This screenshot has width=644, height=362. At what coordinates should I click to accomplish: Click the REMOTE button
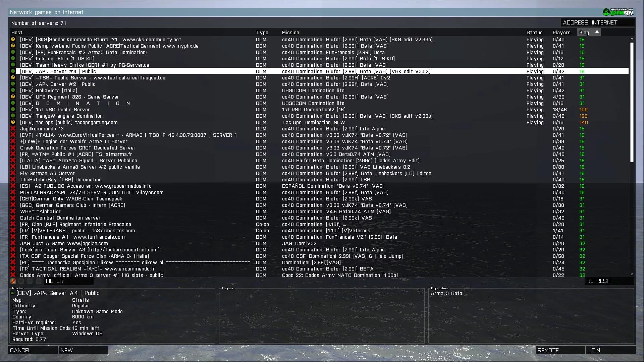click(560, 350)
